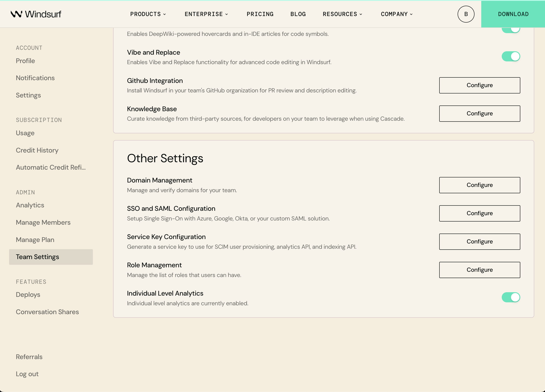The image size is (545, 392).
Task: Expand the Products dropdown menu
Action: click(x=148, y=14)
